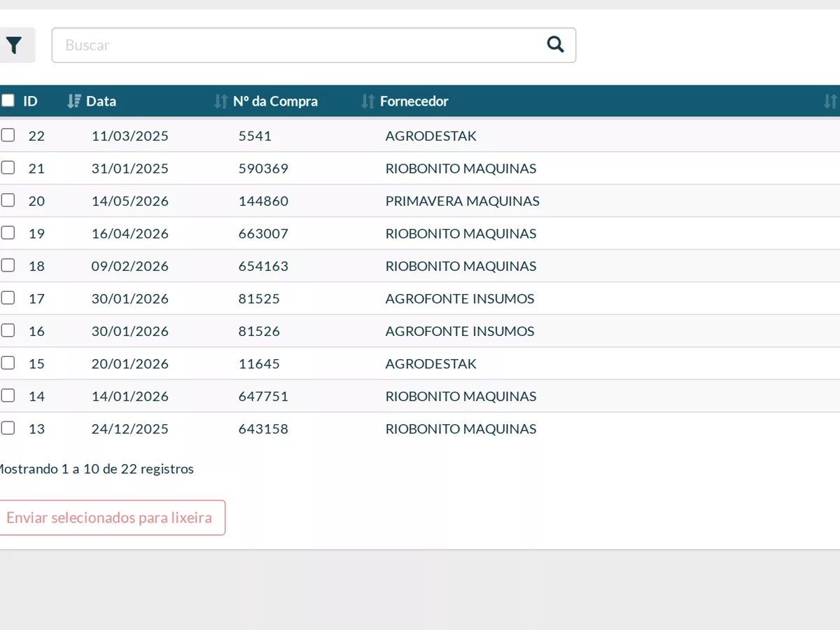Click date 09/02/2026
The image size is (840, 630).
pyautogui.click(x=130, y=266)
